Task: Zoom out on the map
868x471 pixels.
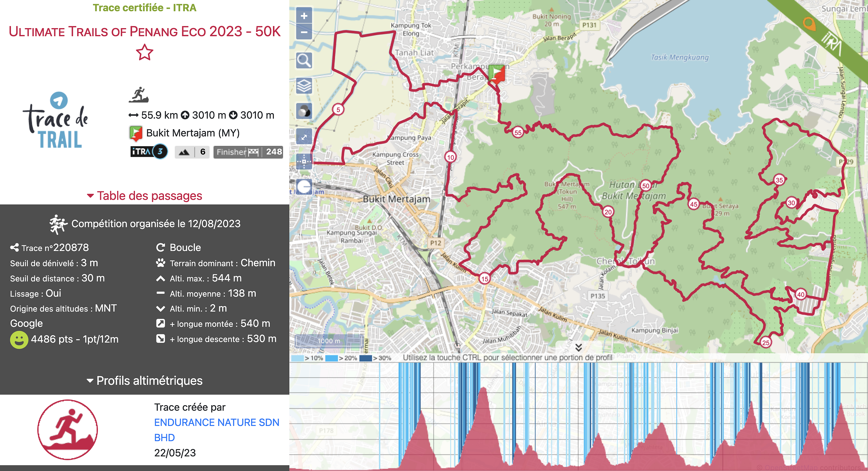Action: click(x=304, y=32)
